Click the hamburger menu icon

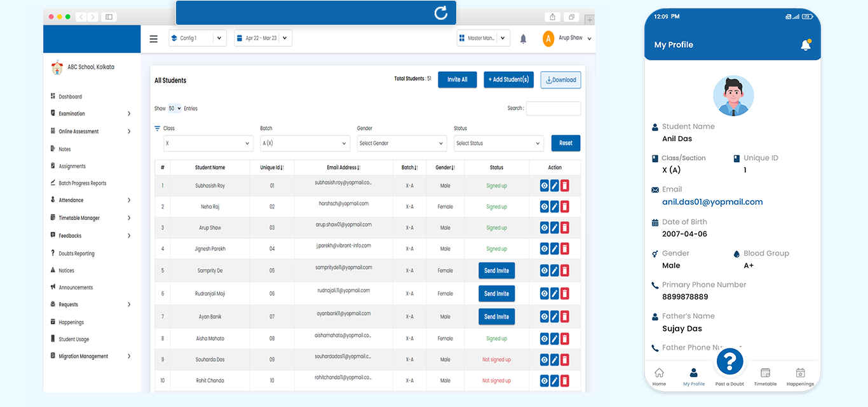tap(153, 39)
